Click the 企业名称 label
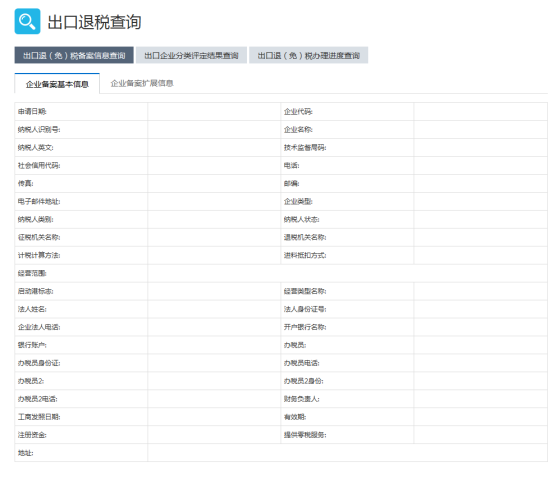555x503 pixels. [x=298, y=130]
